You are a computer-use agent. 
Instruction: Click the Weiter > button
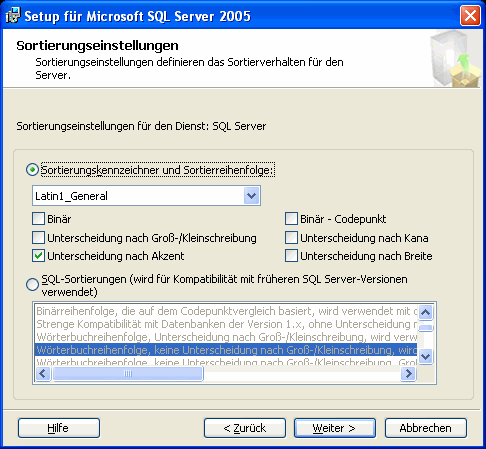(335, 428)
